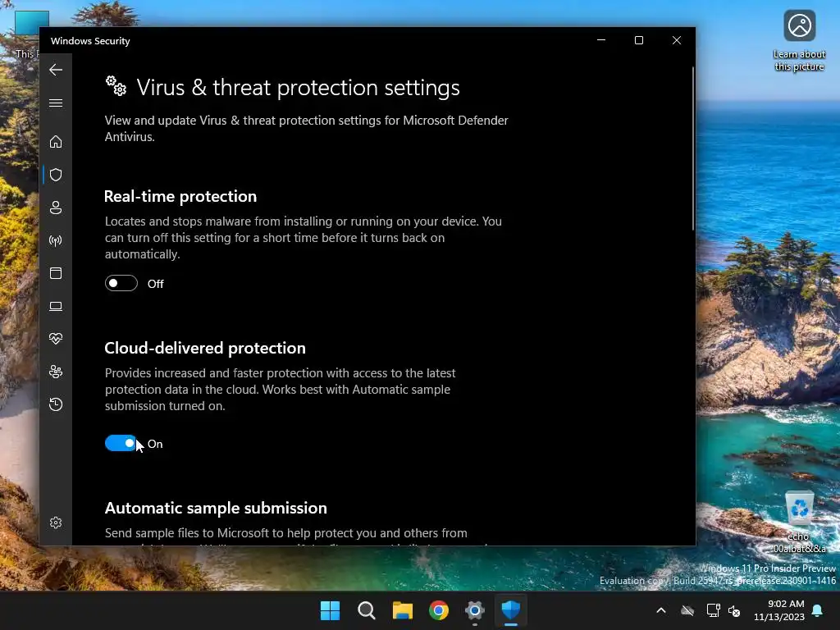The width and height of the screenshot is (840, 630).
Task: Open Device security laptop icon
Action: [56, 306]
